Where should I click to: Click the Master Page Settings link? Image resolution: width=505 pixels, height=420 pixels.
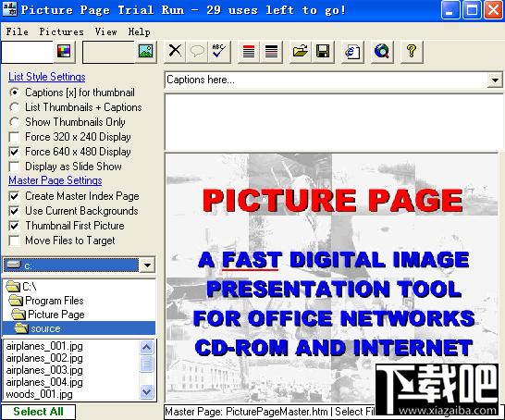point(55,180)
